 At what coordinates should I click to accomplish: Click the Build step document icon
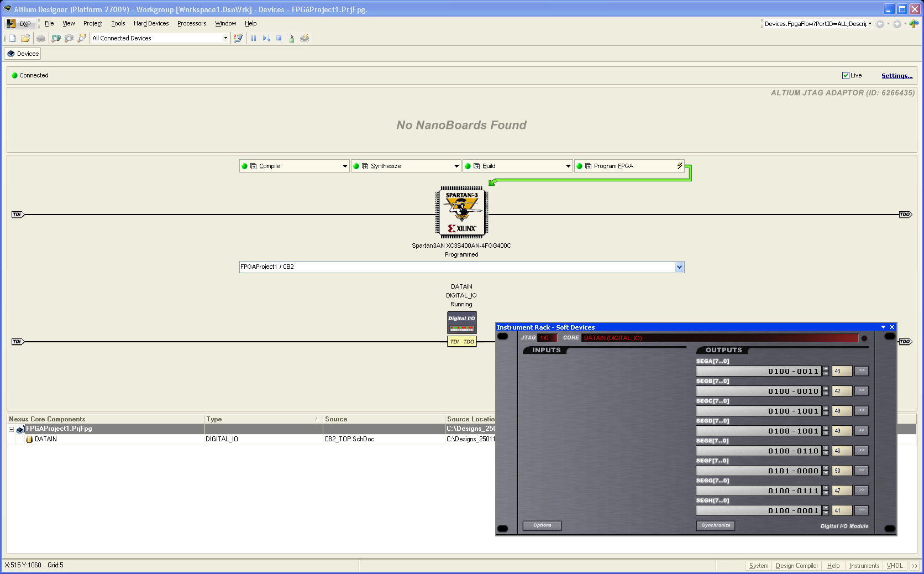coord(477,166)
